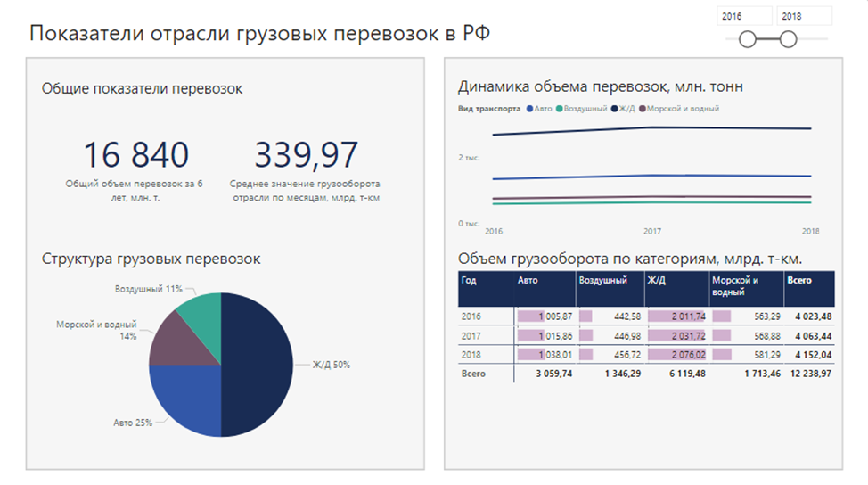Click the 2017 label on the chart axis

pyautogui.click(x=652, y=232)
